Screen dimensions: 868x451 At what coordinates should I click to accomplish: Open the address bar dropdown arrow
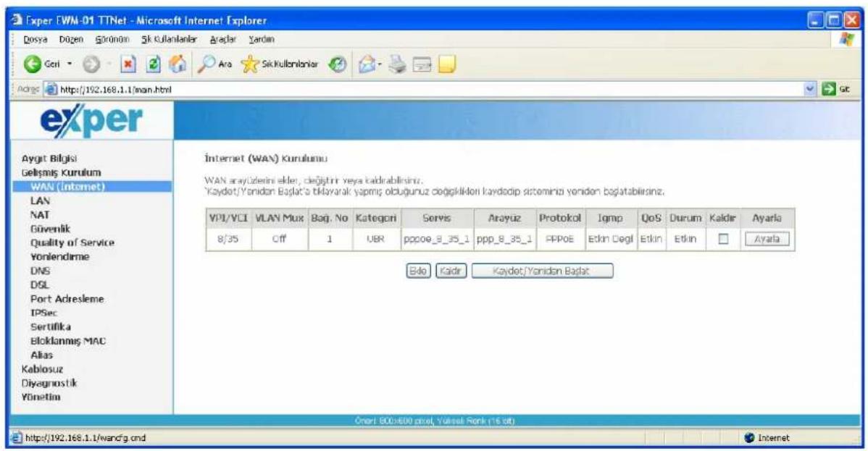click(811, 89)
